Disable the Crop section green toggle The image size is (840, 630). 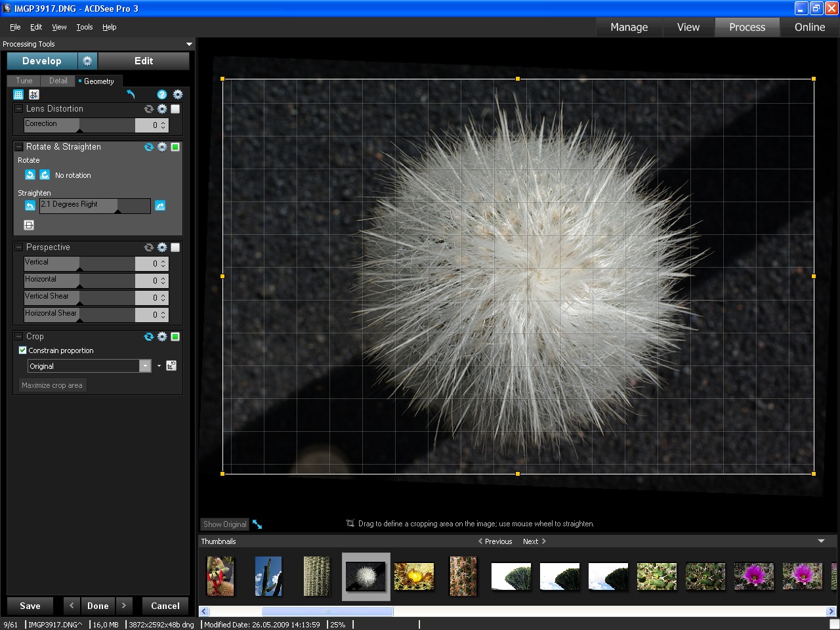point(175,337)
